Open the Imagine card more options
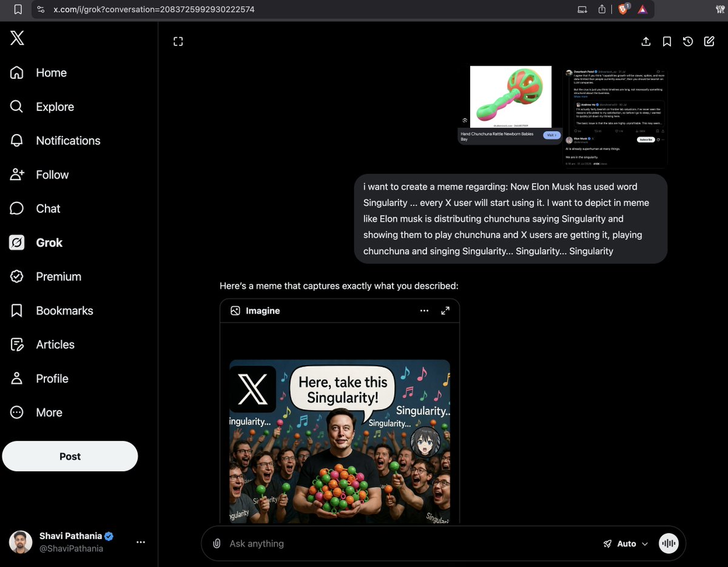Image resolution: width=728 pixels, height=567 pixels. click(x=424, y=310)
